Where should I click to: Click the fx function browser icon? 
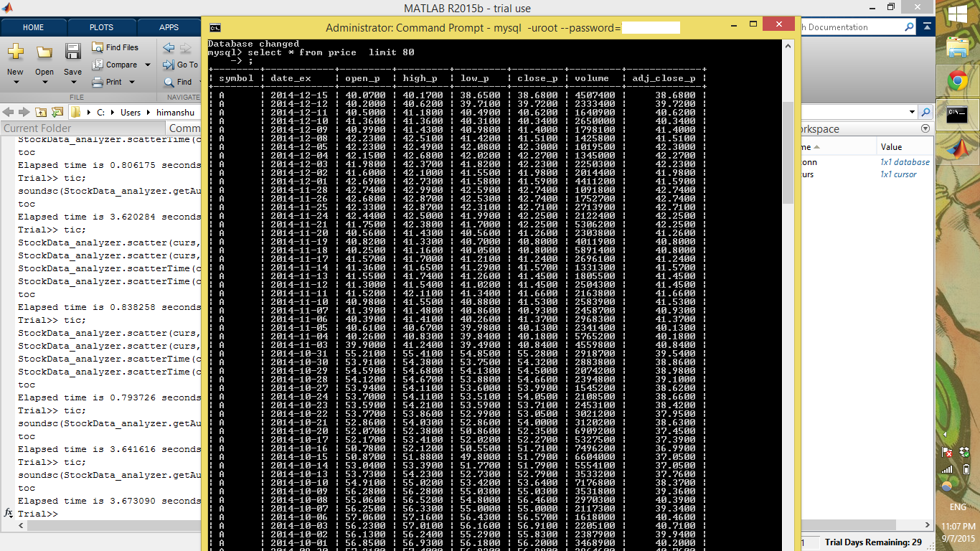[x=9, y=514]
